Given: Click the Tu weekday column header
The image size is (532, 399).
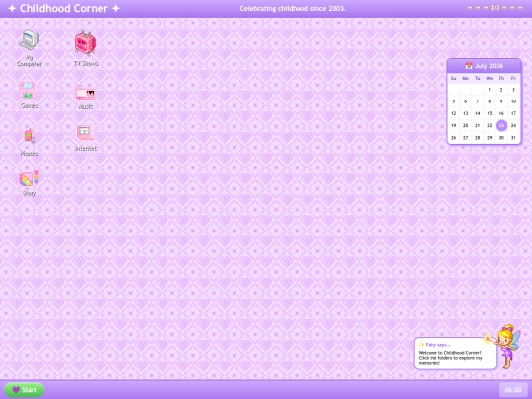Looking at the screenshot, I should coord(478,78).
